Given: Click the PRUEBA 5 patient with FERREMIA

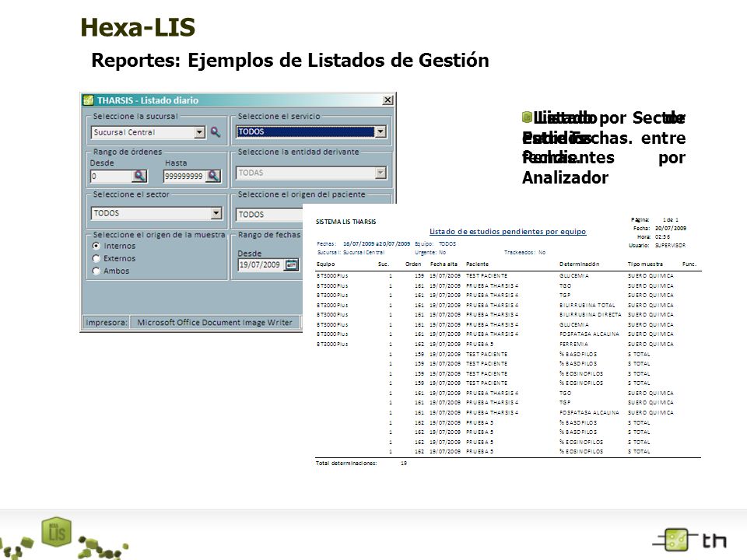Looking at the screenshot, I should 480,344.
